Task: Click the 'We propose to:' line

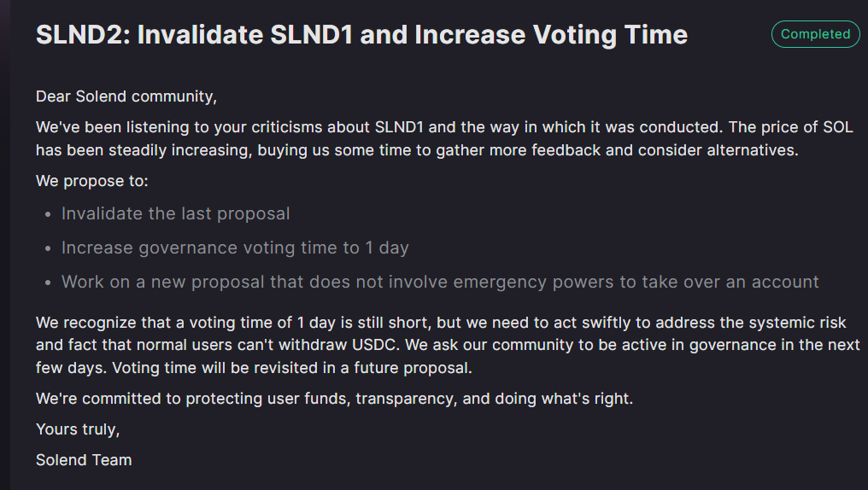Action: pos(92,181)
